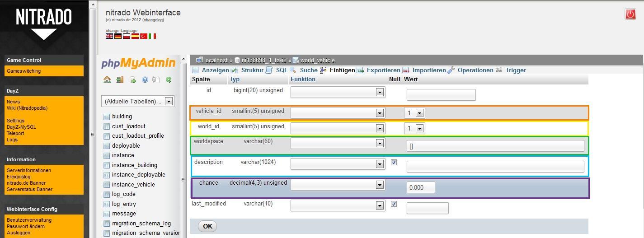Click the phpMyAdmin home icon
Screen dimensions: 644x238
click(x=107, y=79)
